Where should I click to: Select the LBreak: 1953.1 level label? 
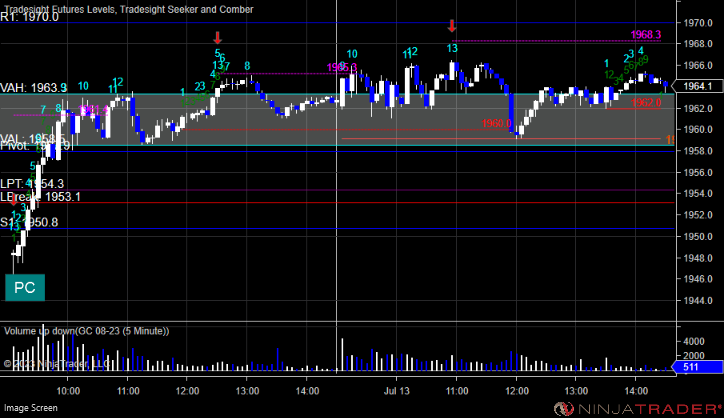40,197
